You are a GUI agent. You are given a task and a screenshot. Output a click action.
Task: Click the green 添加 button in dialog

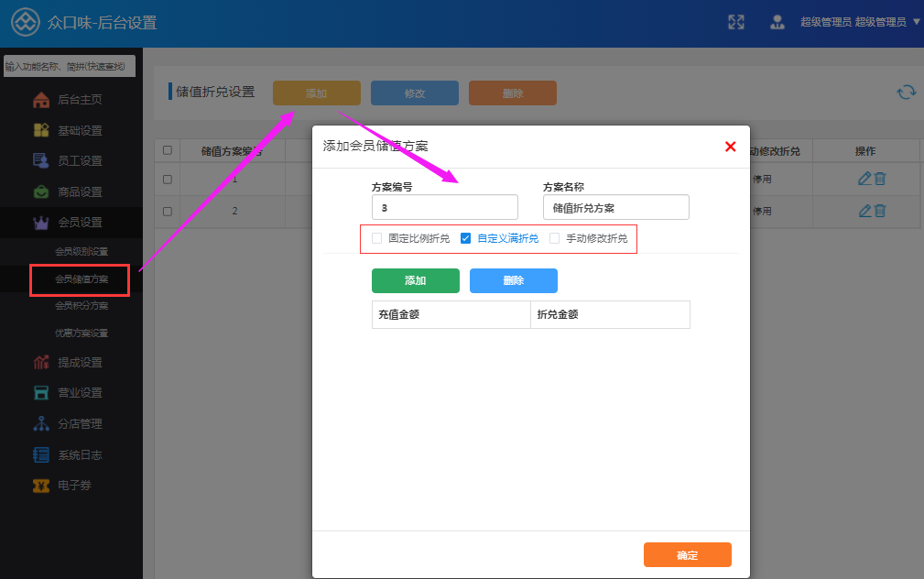pos(415,280)
